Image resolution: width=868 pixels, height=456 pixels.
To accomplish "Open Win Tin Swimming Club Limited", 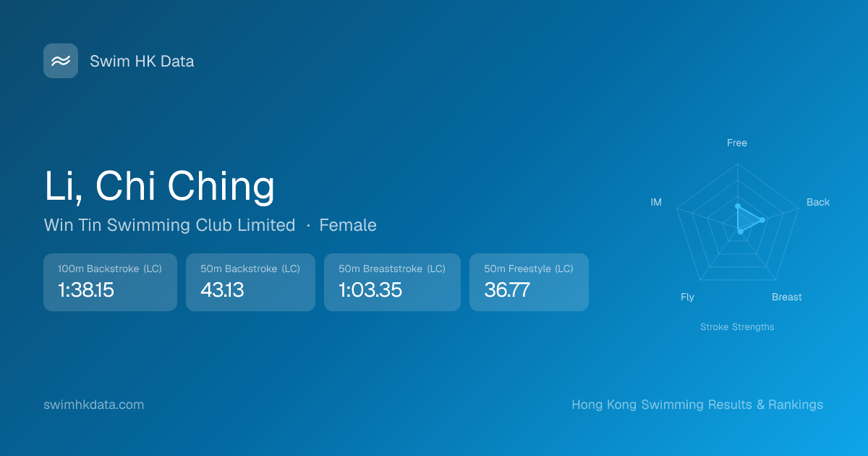I will (169, 225).
